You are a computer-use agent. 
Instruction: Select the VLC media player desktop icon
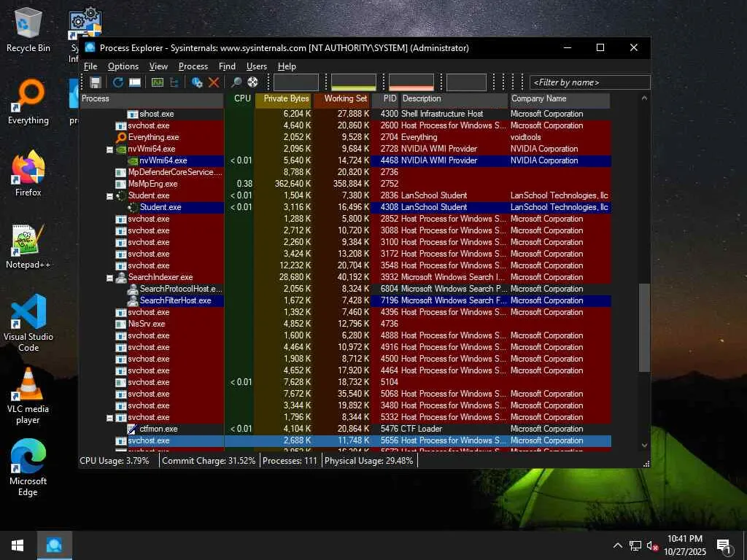click(28, 396)
